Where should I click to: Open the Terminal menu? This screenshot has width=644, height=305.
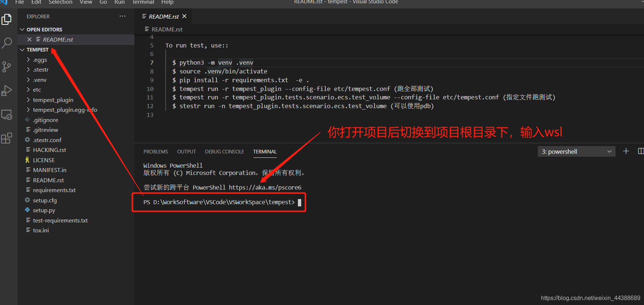pos(143,2)
